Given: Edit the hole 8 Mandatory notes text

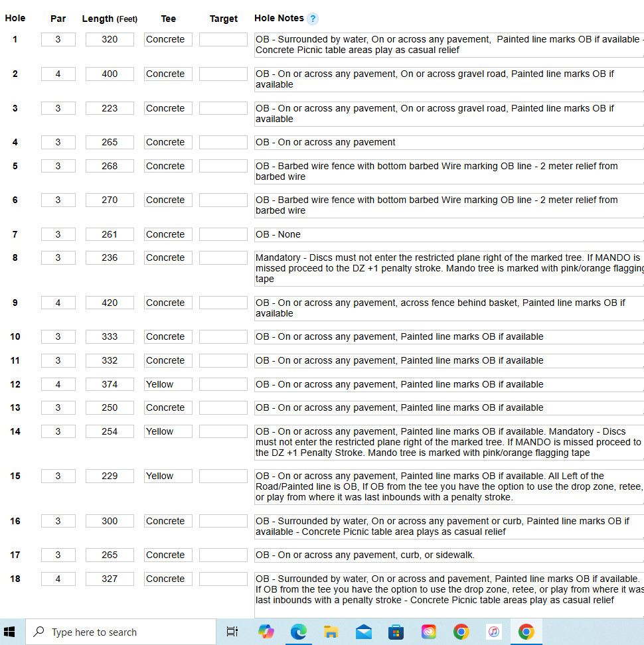Looking at the screenshot, I should point(449,268).
